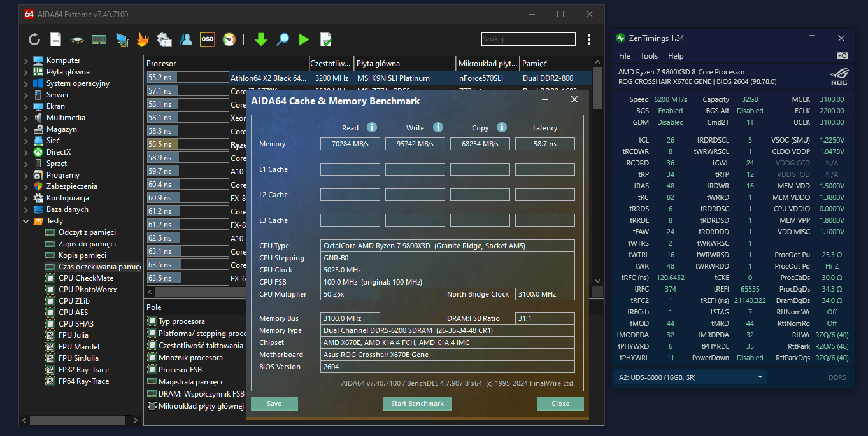Open the A2: UD5-8000 module dropdown
Image resolution: width=868 pixels, height=436 pixels.
tap(690, 377)
